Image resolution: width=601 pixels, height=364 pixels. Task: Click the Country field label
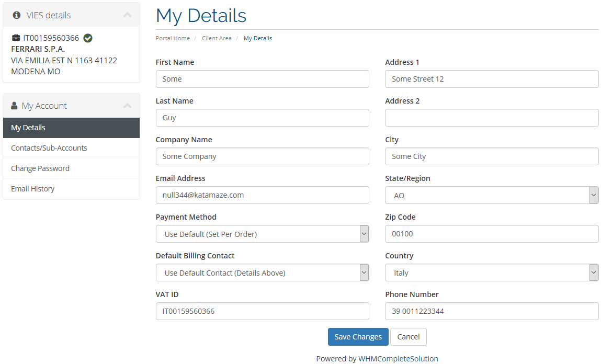click(x=400, y=256)
